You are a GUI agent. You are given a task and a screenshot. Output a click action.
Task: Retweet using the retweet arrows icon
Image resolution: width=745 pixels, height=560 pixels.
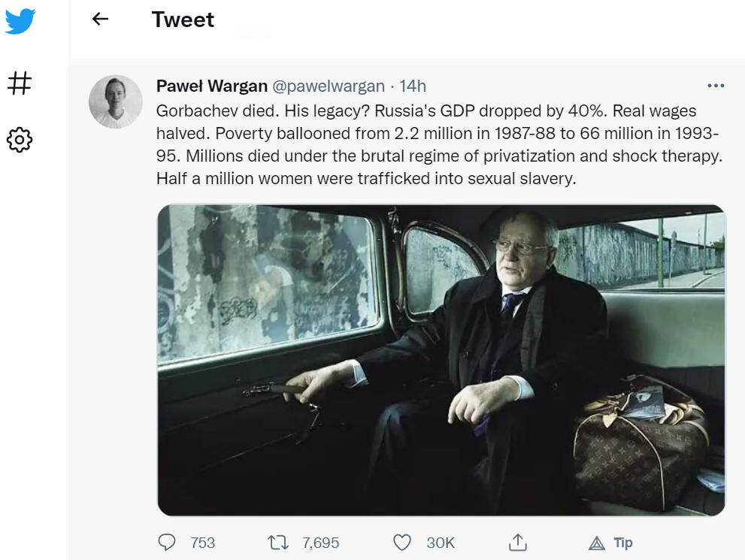pyautogui.click(x=278, y=542)
